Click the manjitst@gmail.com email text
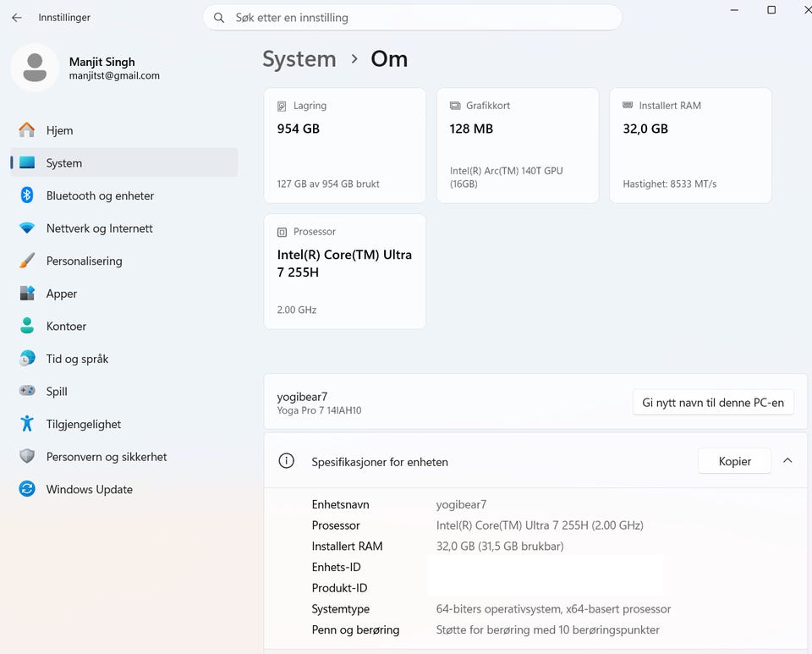 coord(114,75)
